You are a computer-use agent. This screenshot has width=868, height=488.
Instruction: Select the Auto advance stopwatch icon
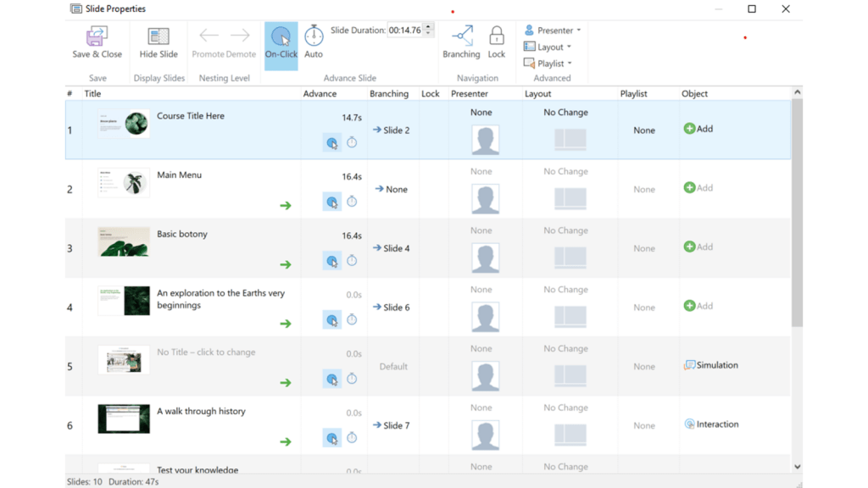click(x=313, y=37)
